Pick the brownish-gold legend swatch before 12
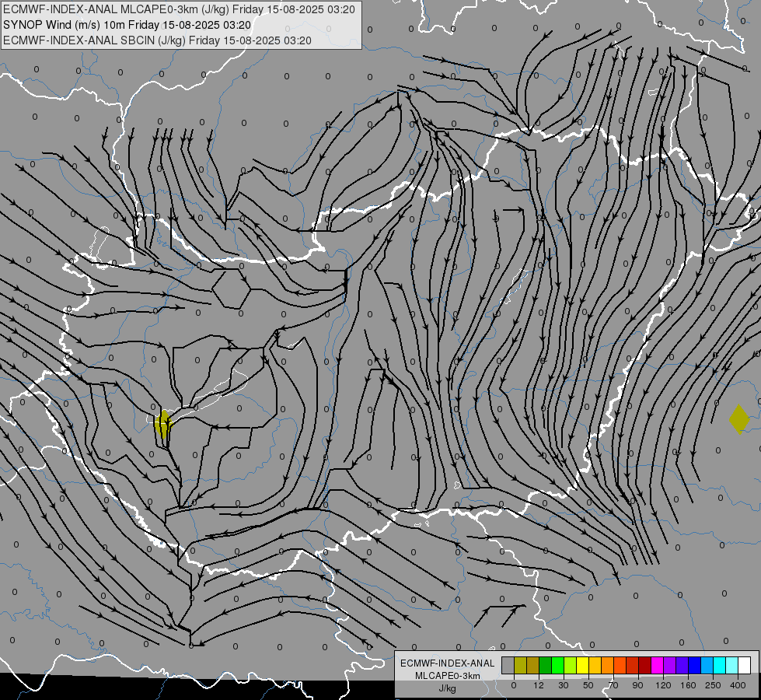This screenshot has height=700, width=761. 533,665
